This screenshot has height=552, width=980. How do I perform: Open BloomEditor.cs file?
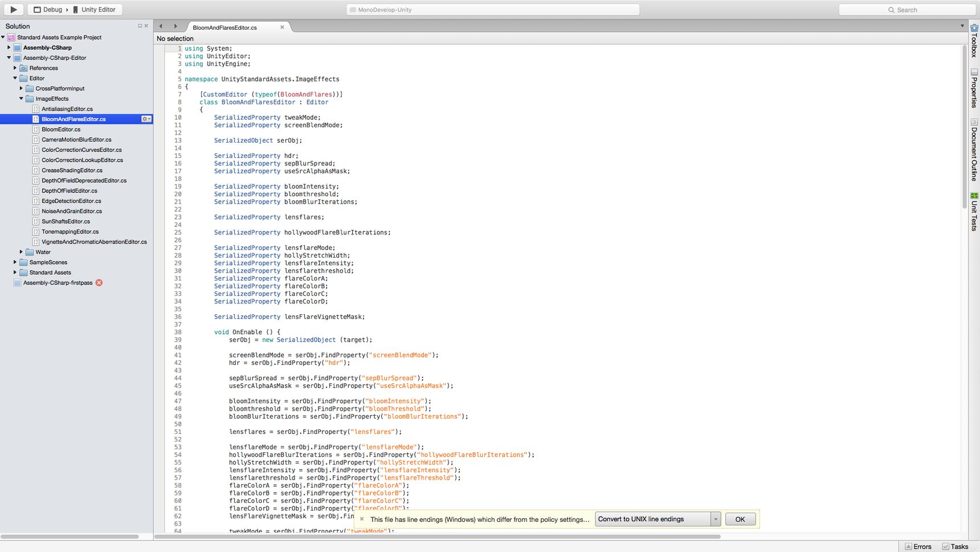(x=61, y=129)
